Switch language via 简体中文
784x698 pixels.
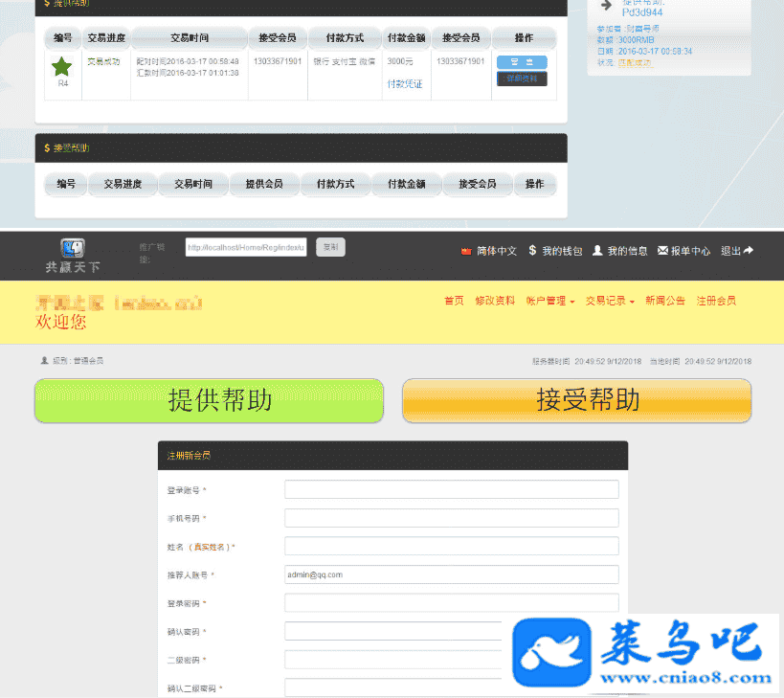(496, 251)
